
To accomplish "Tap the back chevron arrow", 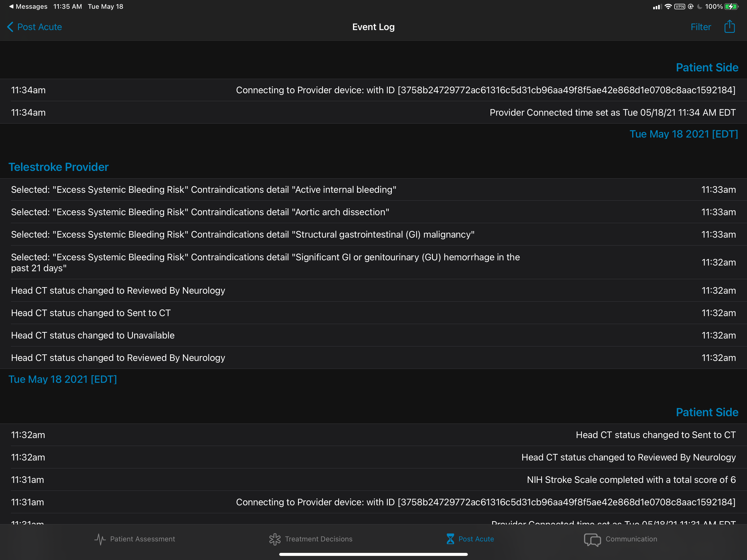I will pyautogui.click(x=10, y=27).
